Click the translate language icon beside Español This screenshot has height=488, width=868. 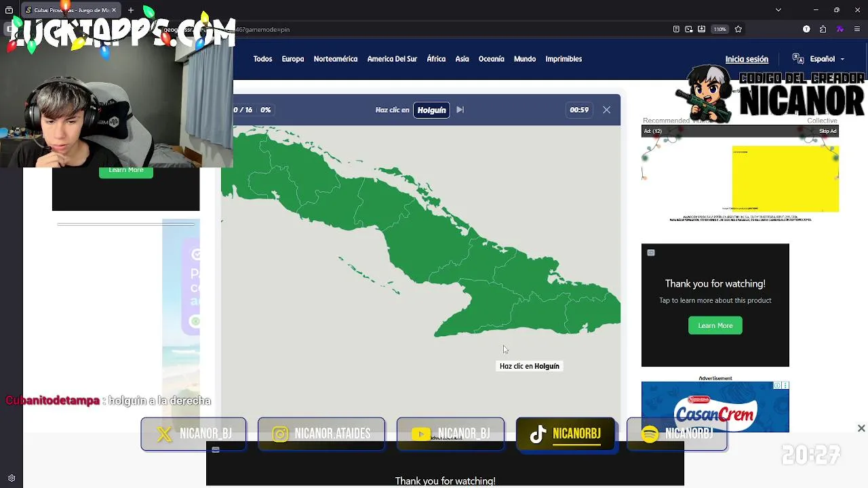point(798,59)
